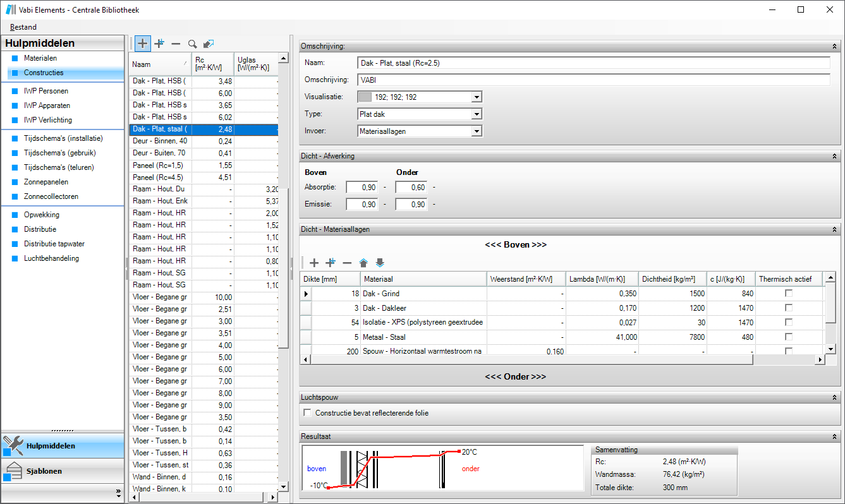
Task: Switch to the Sjablonen panel
Action: (44, 471)
